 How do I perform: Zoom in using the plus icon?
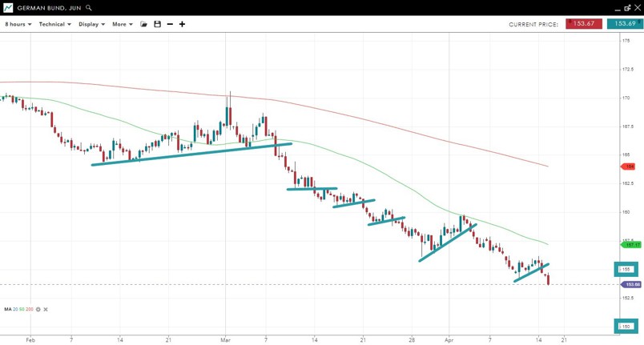click(182, 24)
